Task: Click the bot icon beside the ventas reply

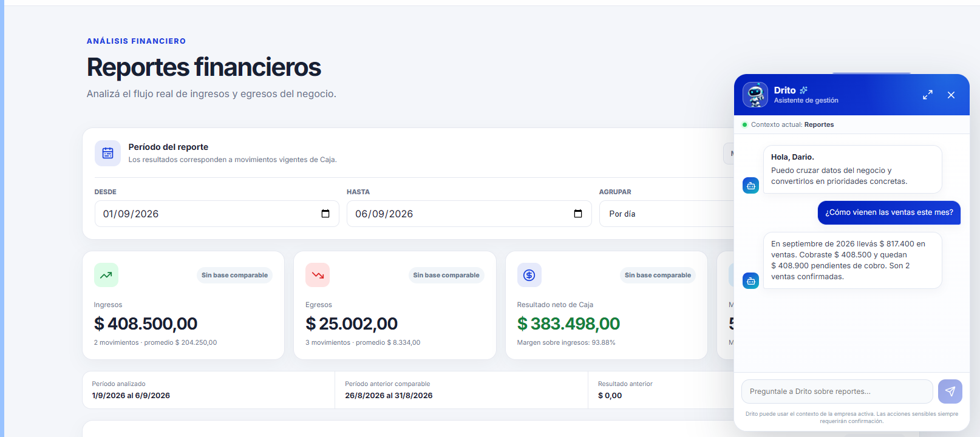Action: (751, 280)
